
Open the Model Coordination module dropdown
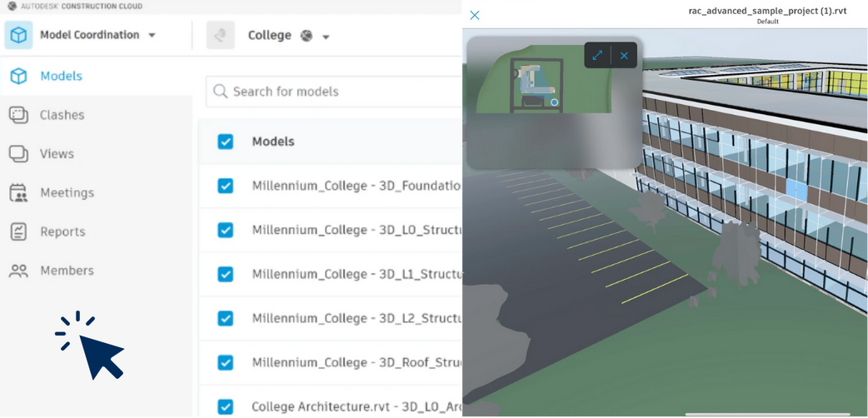click(x=152, y=36)
